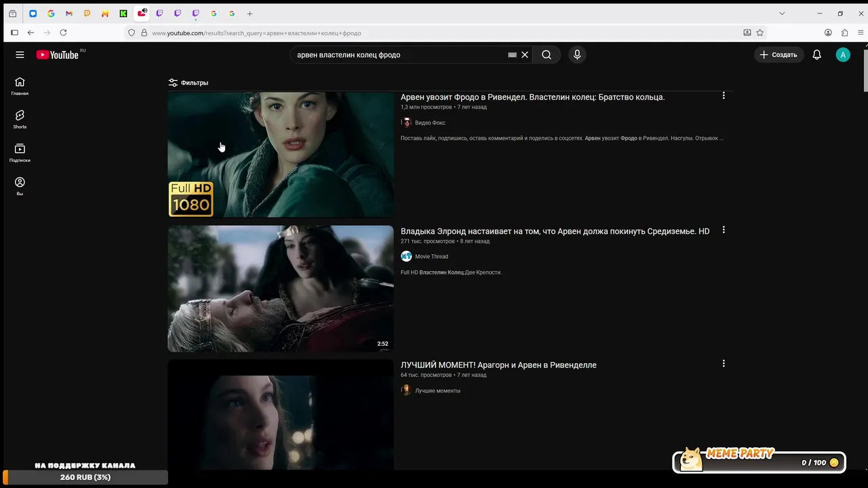Click the magnifier search button

547,55
